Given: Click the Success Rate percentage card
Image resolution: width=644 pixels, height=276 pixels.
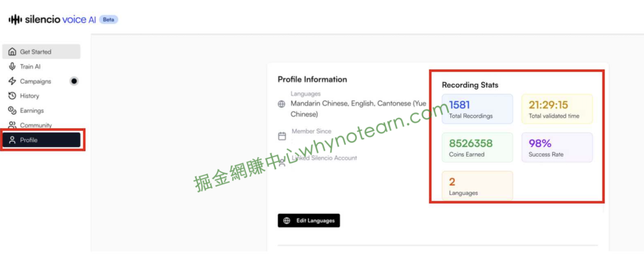Looking at the screenshot, I should (557, 147).
